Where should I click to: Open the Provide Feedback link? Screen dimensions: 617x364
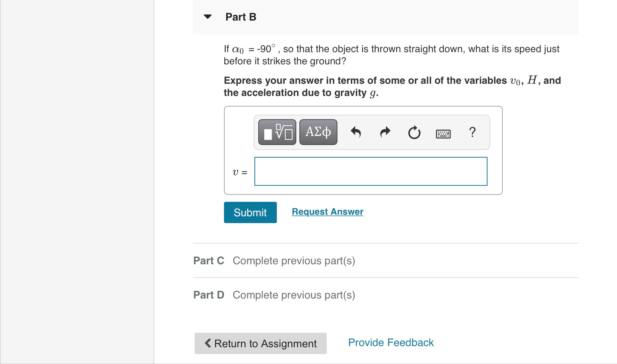(x=390, y=342)
